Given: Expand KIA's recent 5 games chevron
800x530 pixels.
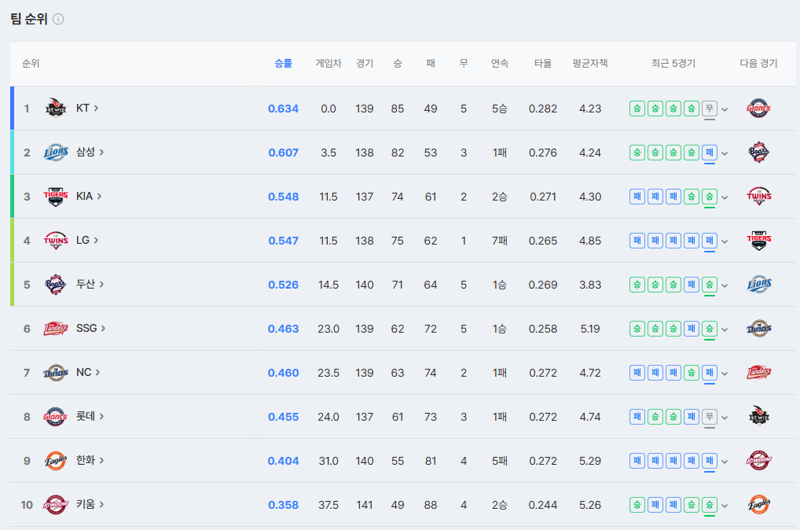Looking at the screenshot, I should pyautogui.click(x=724, y=197).
